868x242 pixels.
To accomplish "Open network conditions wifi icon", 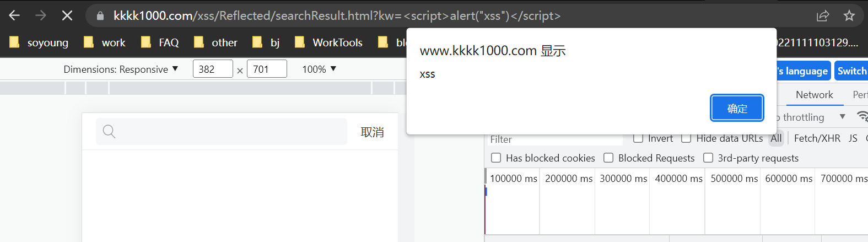I will (x=862, y=116).
